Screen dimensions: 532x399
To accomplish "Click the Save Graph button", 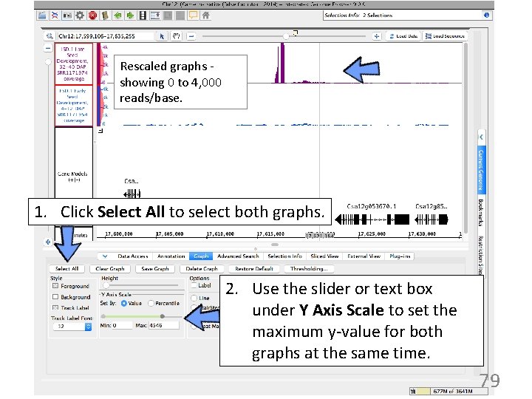I will click(x=155, y=269).
